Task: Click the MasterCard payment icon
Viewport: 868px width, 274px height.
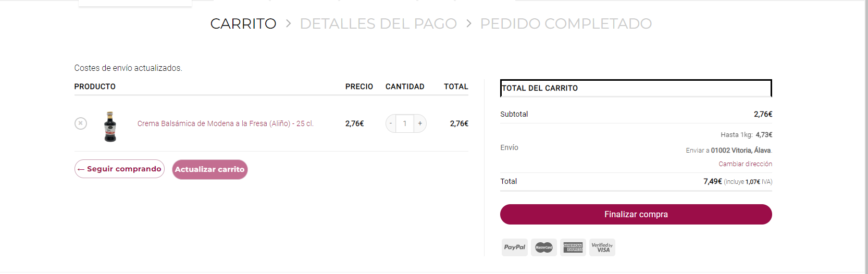Action: [x=544, y=247]
